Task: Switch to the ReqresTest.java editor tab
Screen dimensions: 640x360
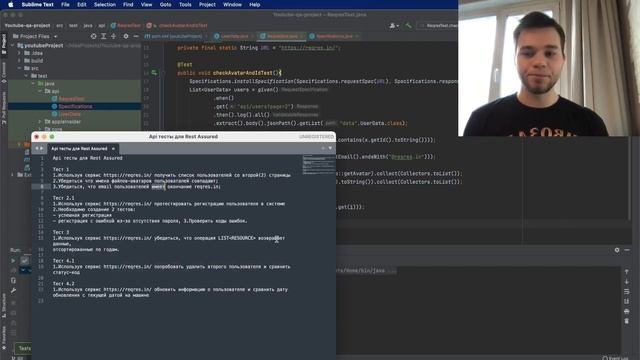Action: pyautogui.click(x=282, y=36)
